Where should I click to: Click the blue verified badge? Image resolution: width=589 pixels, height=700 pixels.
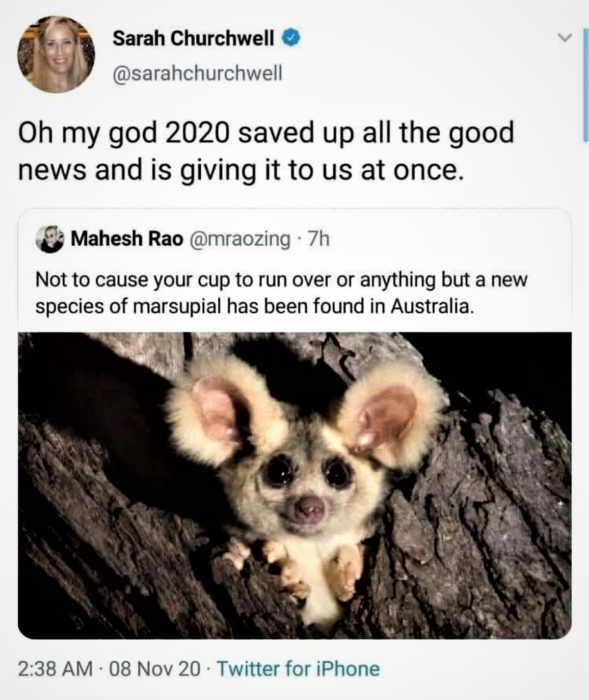point(290,38)
